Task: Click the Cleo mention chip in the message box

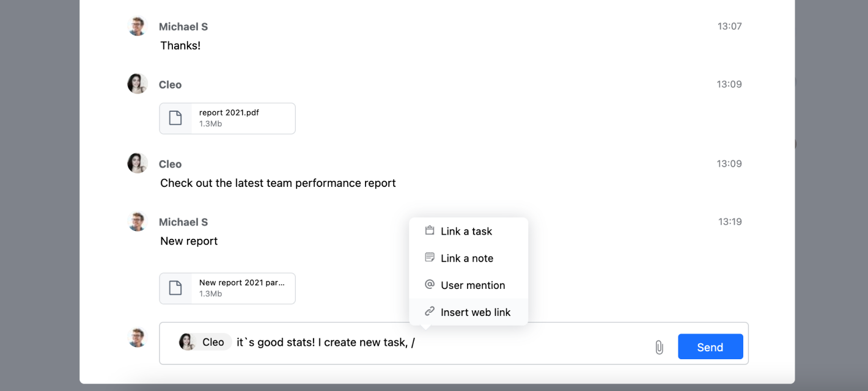Action: pyautogui.click(x=205, y=342)
